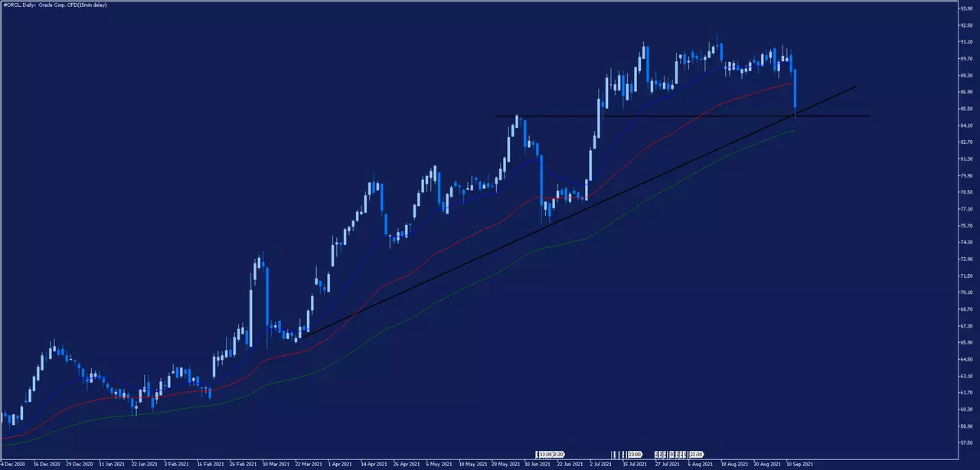This screenshot has height=470, width=980.
Task: Click the '6 Aug 2021' date label
Action: (x=701, y=464)
